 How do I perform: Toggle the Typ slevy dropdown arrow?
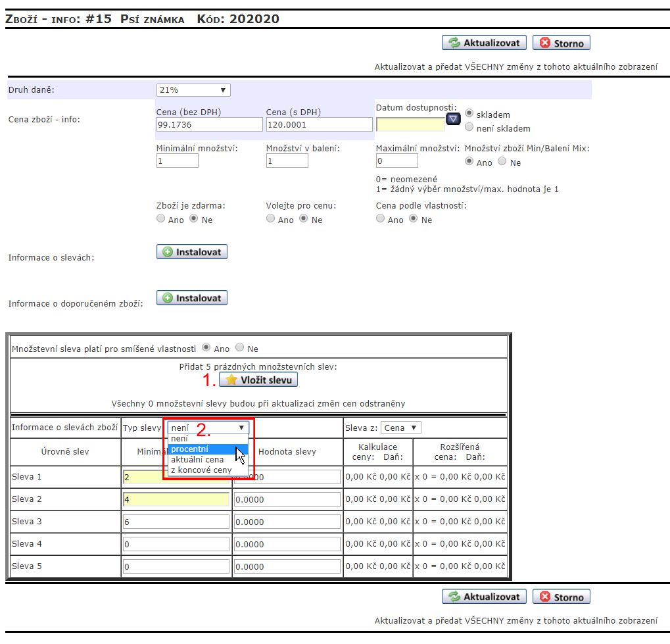click(x=241, y=428)
